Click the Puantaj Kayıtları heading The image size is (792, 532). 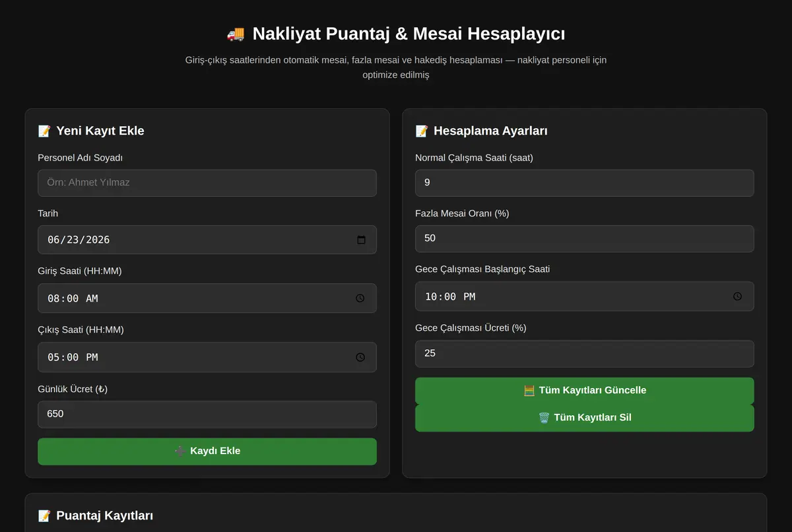pos(96,515)
